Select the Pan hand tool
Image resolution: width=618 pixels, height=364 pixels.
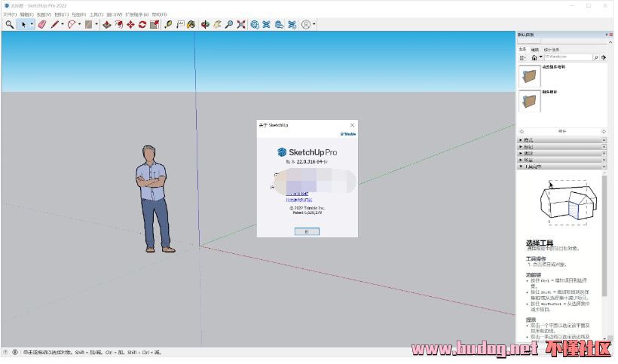click(x=217, y=24)
